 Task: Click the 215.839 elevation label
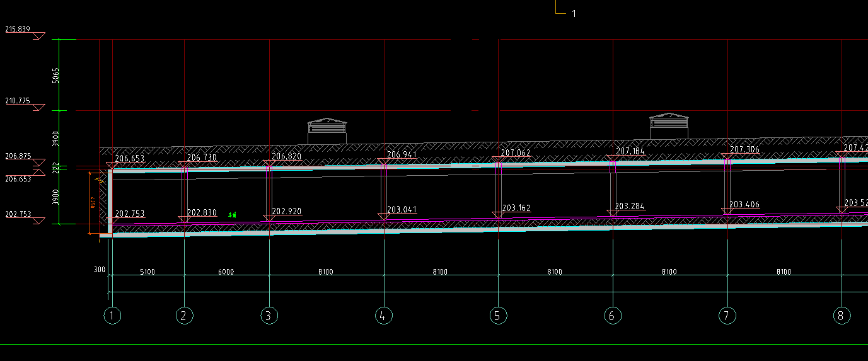coord(18,29)
